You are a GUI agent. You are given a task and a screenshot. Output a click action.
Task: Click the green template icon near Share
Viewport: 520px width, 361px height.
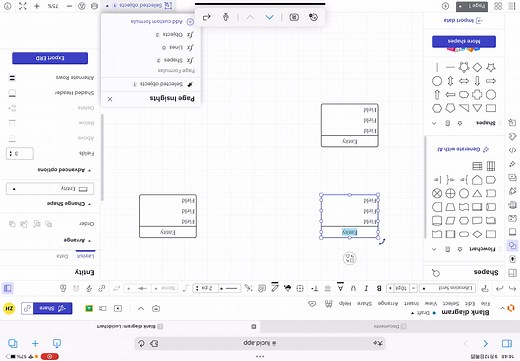click(x=89, y=308)
